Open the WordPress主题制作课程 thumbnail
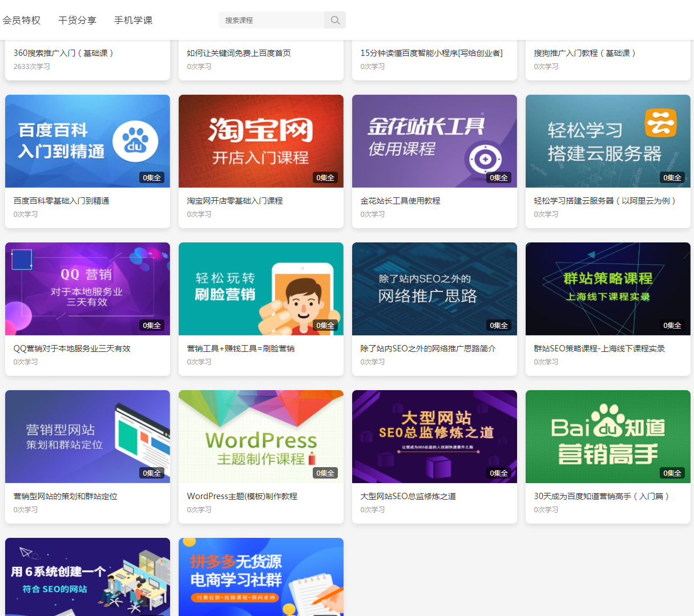 click(261, 436)
